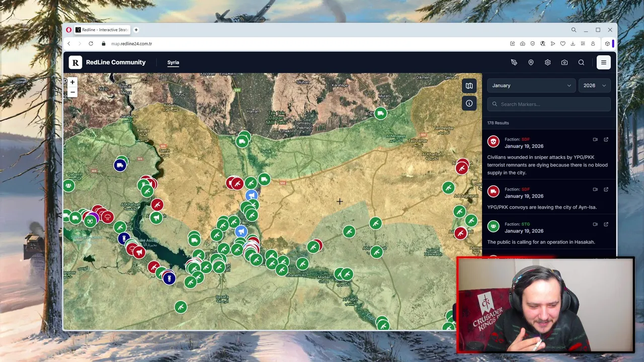Image resolution: width=644 pixels, height=362 pixels.
Task: Go back in browser history
Action: pos(69,44)
